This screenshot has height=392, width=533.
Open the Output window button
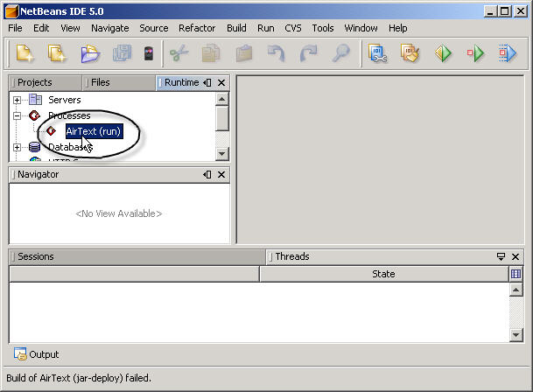point(37,353)
